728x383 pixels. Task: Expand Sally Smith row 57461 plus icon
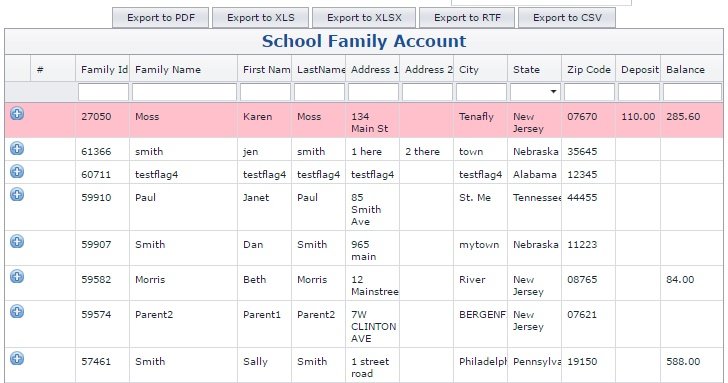point(17,358)
